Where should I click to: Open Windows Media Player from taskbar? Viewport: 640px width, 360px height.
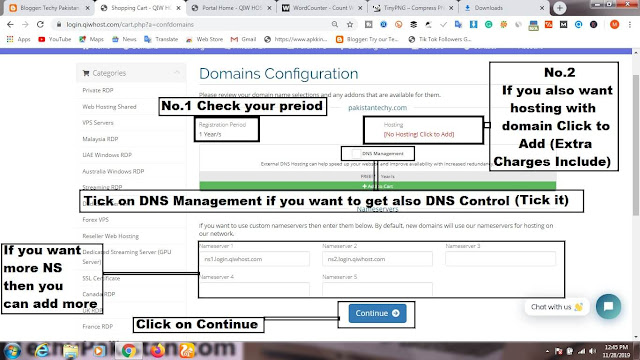point(99,351)
